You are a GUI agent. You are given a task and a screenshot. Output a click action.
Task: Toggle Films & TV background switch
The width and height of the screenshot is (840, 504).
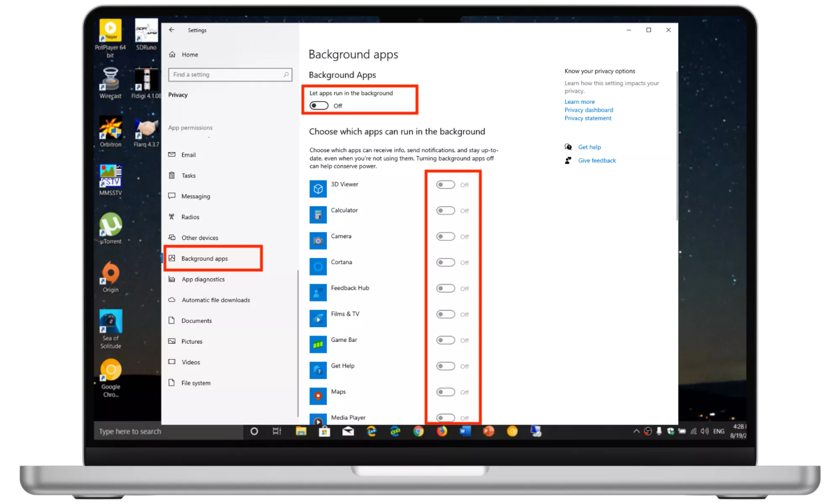445,315
